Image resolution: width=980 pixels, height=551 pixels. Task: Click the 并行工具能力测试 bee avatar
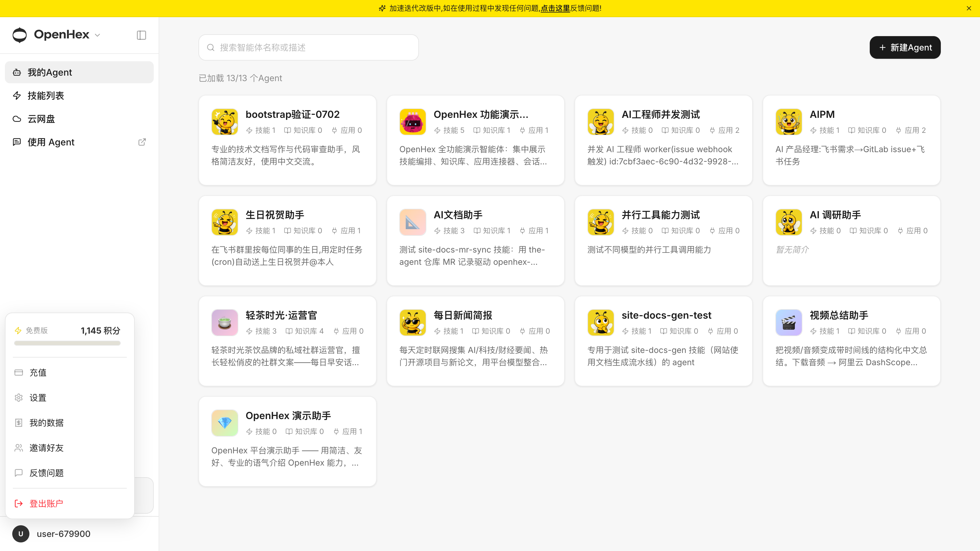[601, 222]
